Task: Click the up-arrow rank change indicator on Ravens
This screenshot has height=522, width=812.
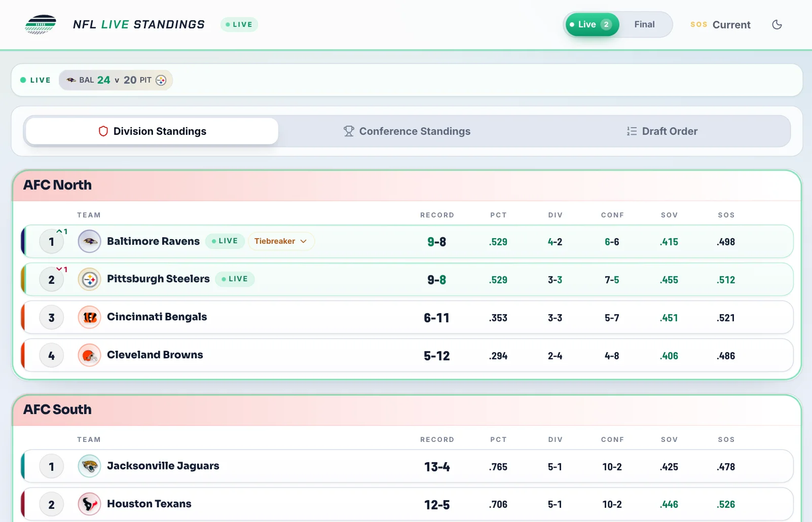Action: (62, 231)
